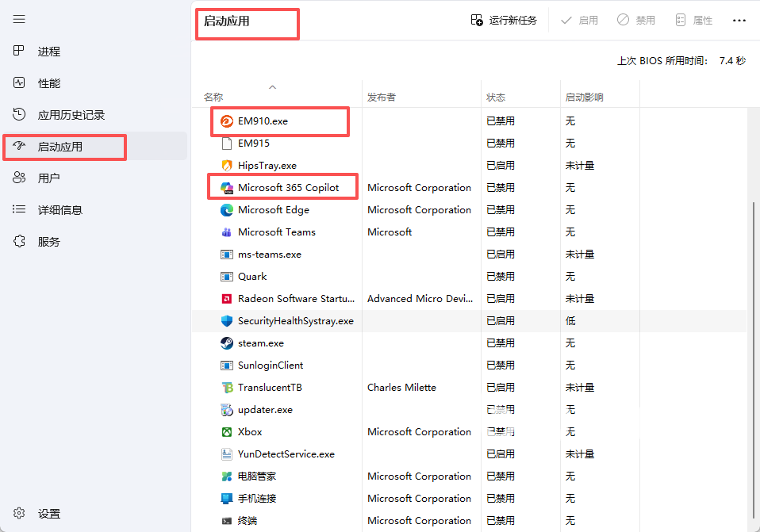This screenshot has height=532, width=760.
Task: Open the 性能 tab
Action: [x=48, y=83]
